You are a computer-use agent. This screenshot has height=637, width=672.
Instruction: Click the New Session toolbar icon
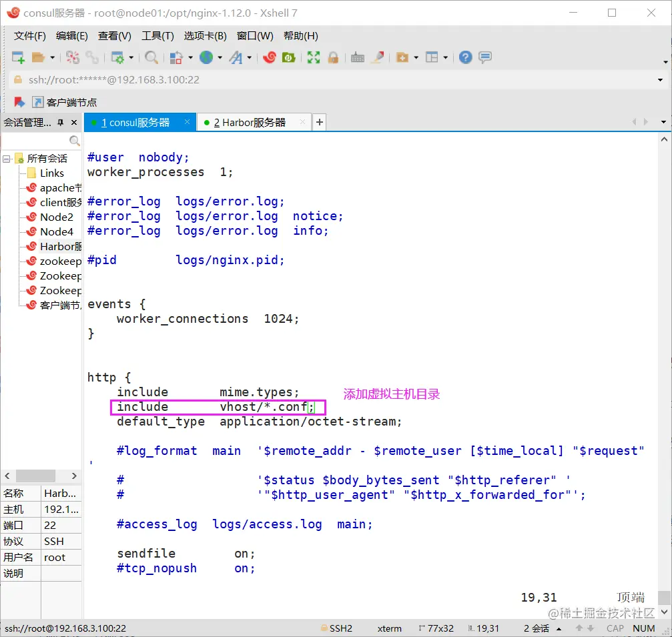pos(19,58)
